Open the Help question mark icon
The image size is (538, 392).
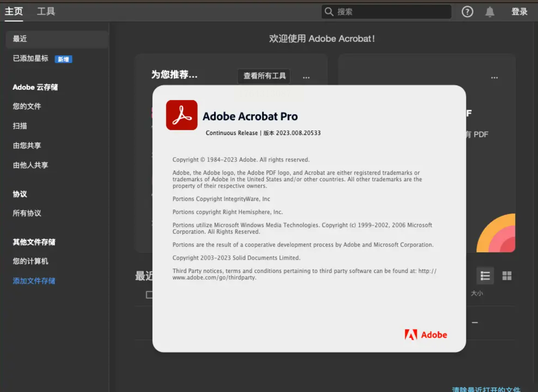tap(468, 12)
